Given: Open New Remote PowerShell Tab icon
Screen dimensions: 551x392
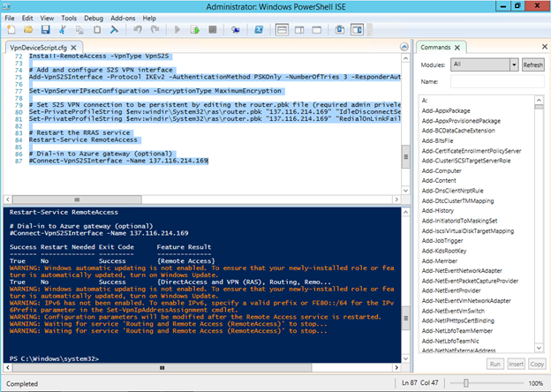Looking at the screenshot, I should click(x=236, y=30).
